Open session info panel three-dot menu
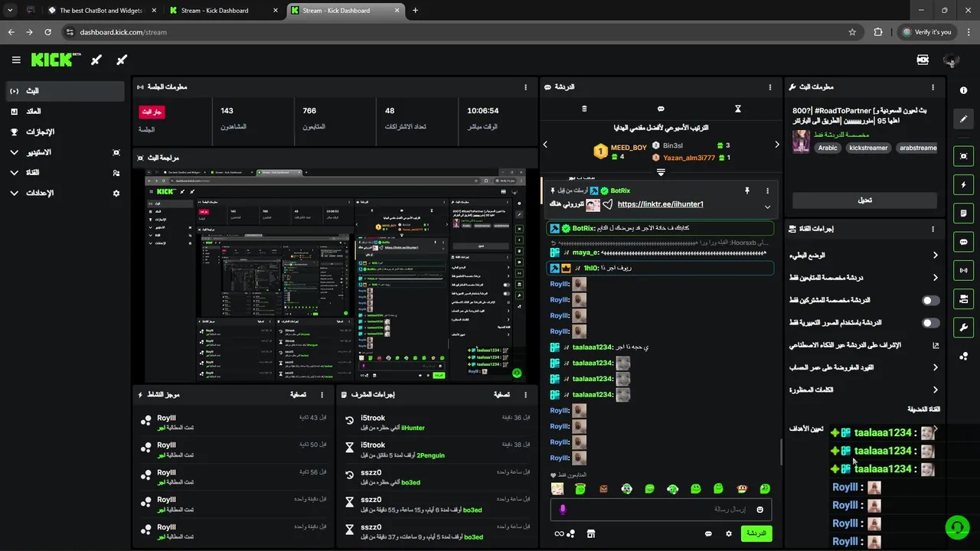Viewport: 980px width, 551px height. coord(524,87)
